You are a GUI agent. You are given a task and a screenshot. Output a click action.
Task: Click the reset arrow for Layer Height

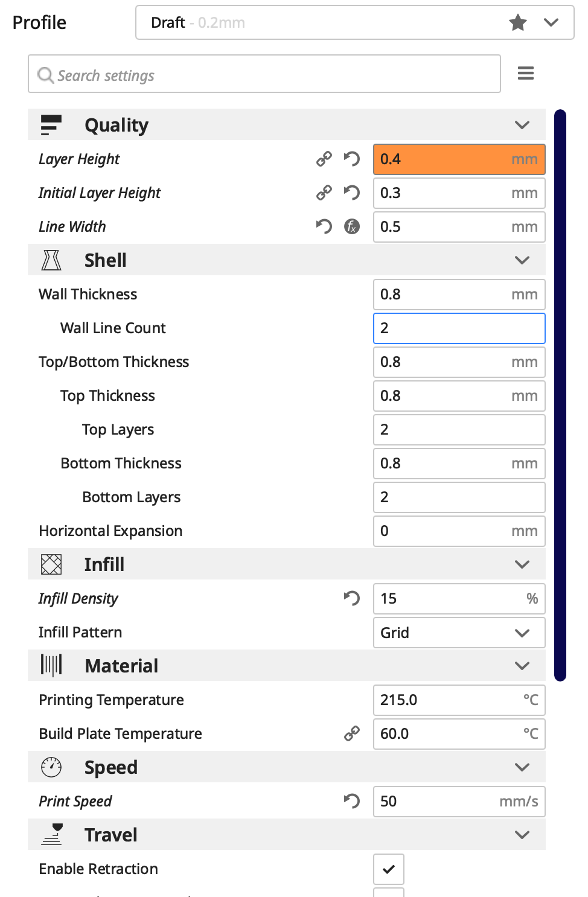[x=351, y=159]
